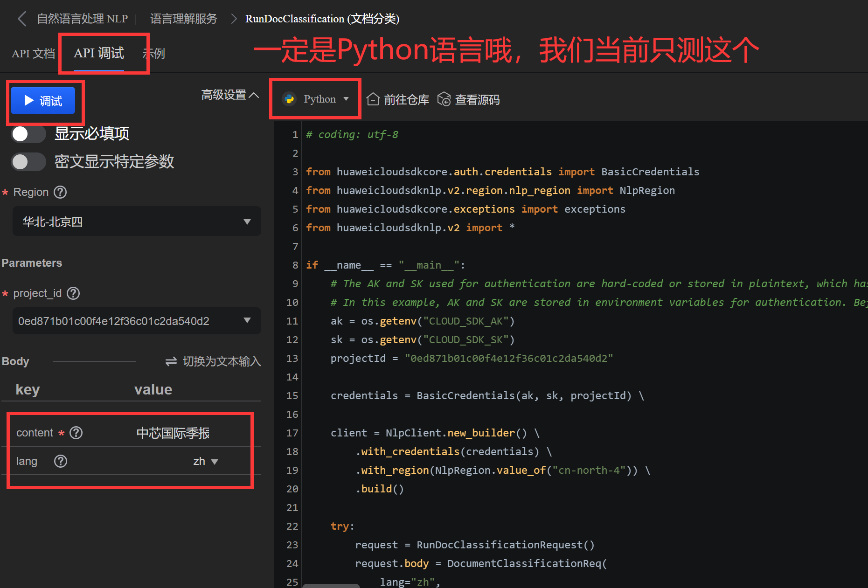Viewport: 868px width, 588px height.
Task: Click the CLOUD_SDK_AK getenv code line
Action: (x=422, y=321)
